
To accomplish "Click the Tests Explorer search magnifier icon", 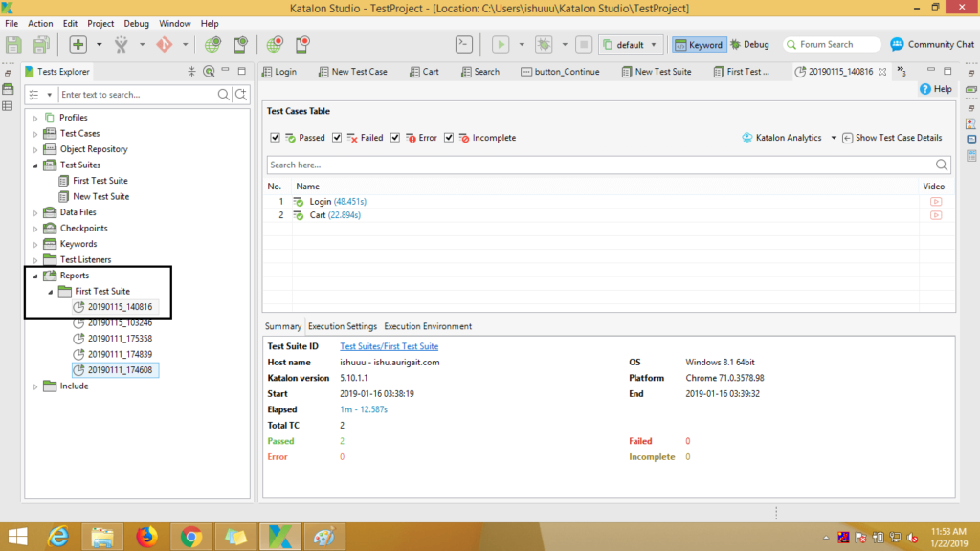I will click(223, 95).
